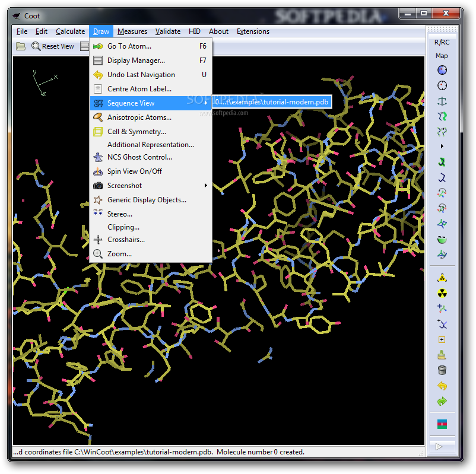The width and height of the screenshot is (476, 474).
Task: Click the play triangle button at toolbar bottom
Action: tap(442, 447)
